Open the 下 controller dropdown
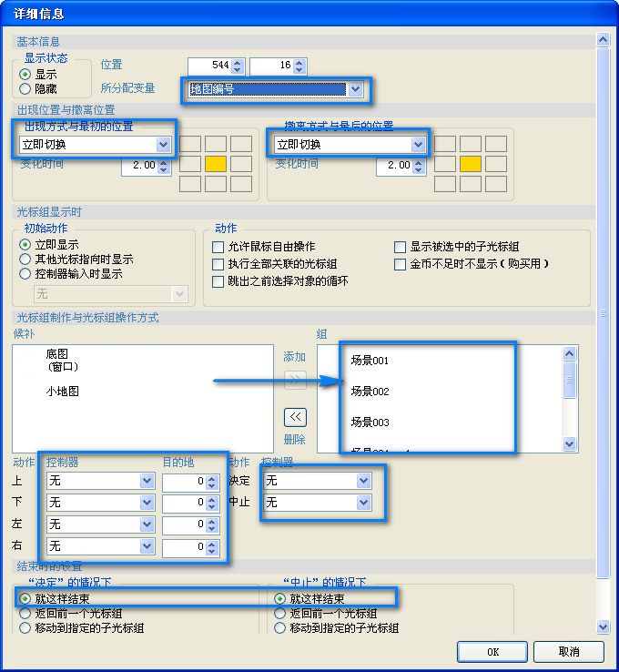Image resolution: width=619 pixels, height=672 pixels. (x=147, y=503)
